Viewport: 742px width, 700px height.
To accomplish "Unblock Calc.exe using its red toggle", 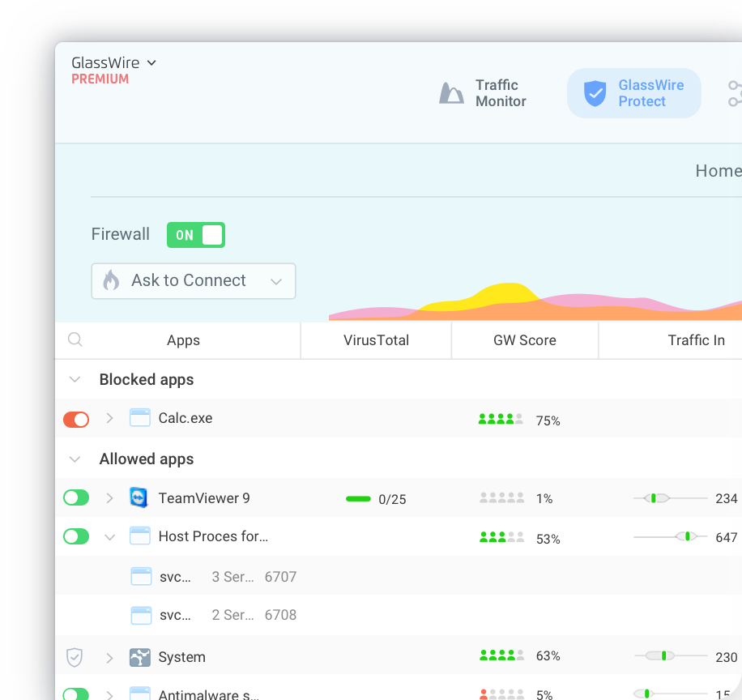I will tap(75, 419).
